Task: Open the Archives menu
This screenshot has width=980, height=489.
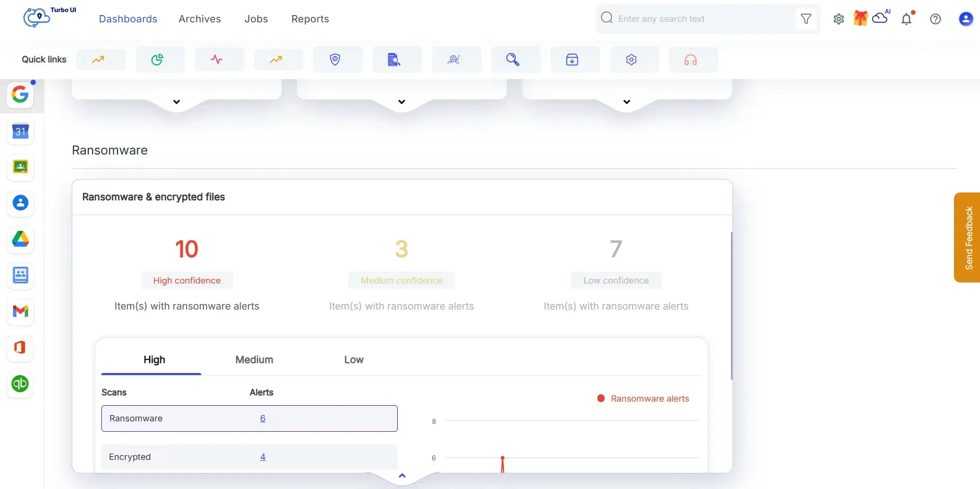Action: point(200,19)
